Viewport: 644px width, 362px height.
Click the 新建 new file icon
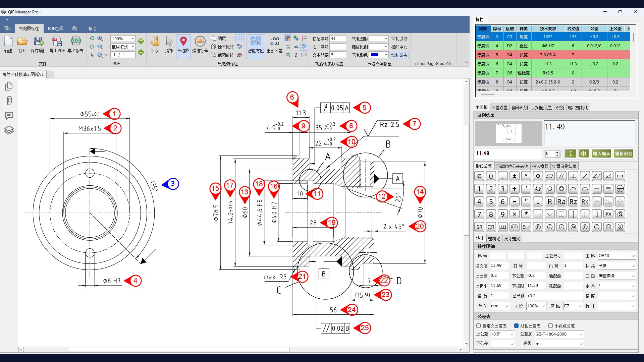pos(8,45)
